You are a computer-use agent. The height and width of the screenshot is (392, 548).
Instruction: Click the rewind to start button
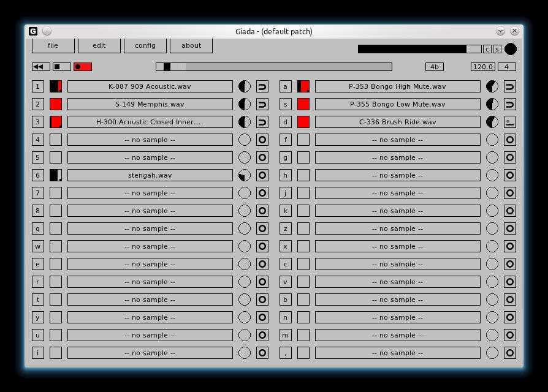point(41,67)
